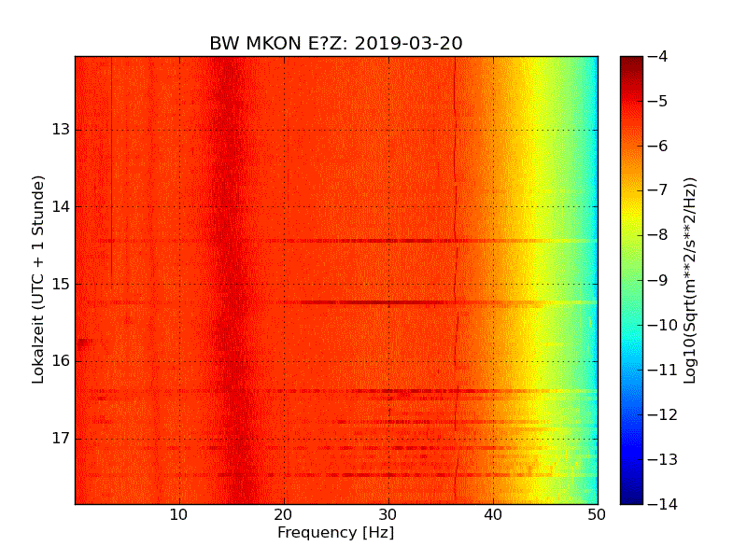The width and height of the screenshot is (747, 560).
Task: Click colorbar tick label '−9'
Action: 658,280
